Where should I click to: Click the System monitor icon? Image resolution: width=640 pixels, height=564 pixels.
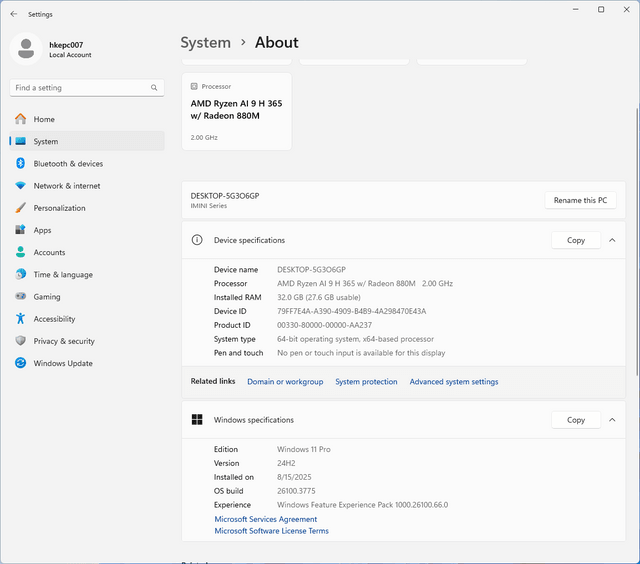[20, 141]
